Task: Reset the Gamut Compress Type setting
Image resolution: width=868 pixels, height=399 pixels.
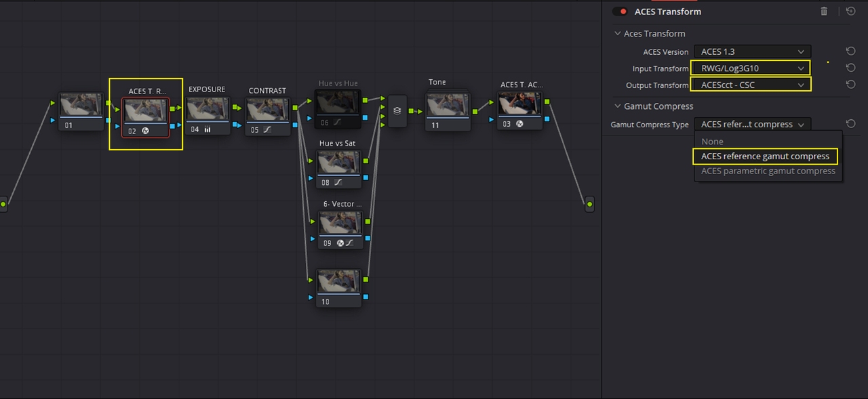Action: (x=850, y=124)
